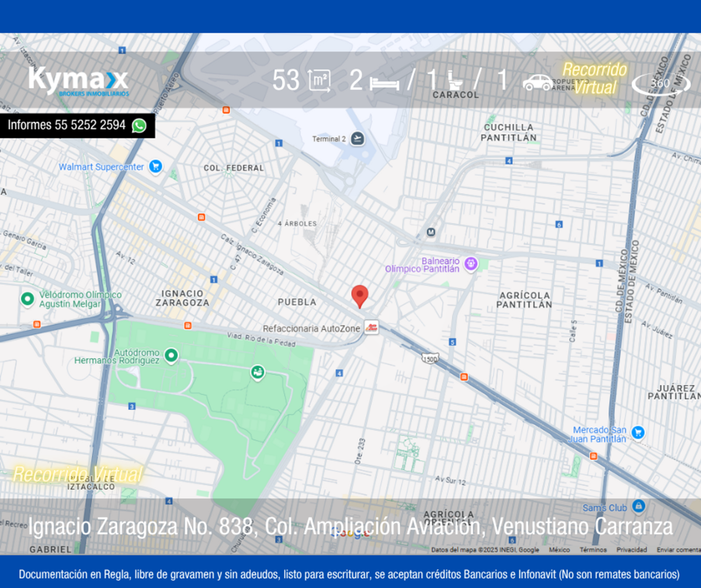Launch the 360 virtual tour icon
The width and height of the screenshot is (701, 588).
coord(661,84)
